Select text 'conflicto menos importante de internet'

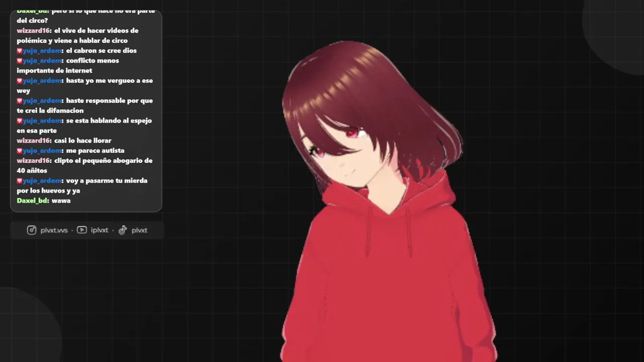pos(68,66)
